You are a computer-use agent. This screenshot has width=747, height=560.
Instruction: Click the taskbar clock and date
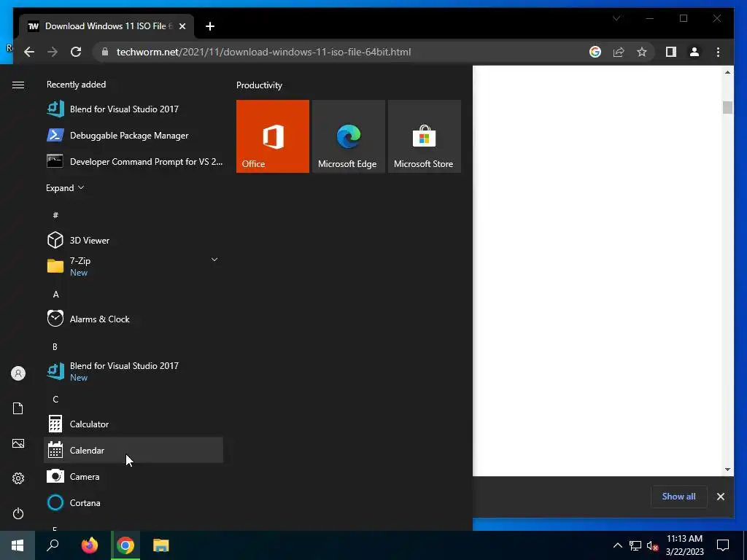(x=684, y=545)
